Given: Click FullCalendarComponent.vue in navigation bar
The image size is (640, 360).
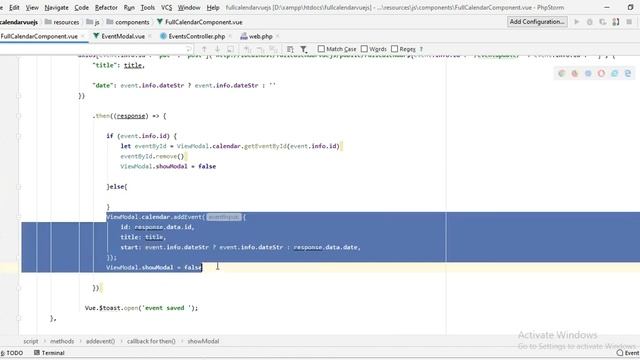Looking at the screenshot, I should click(x=200, y=22).
